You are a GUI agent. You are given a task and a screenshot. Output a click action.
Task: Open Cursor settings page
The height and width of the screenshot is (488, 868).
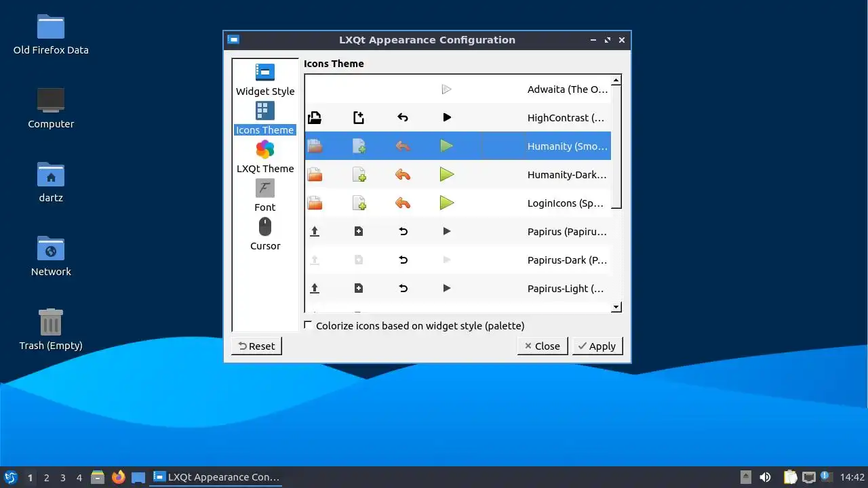tap(265, 235)
